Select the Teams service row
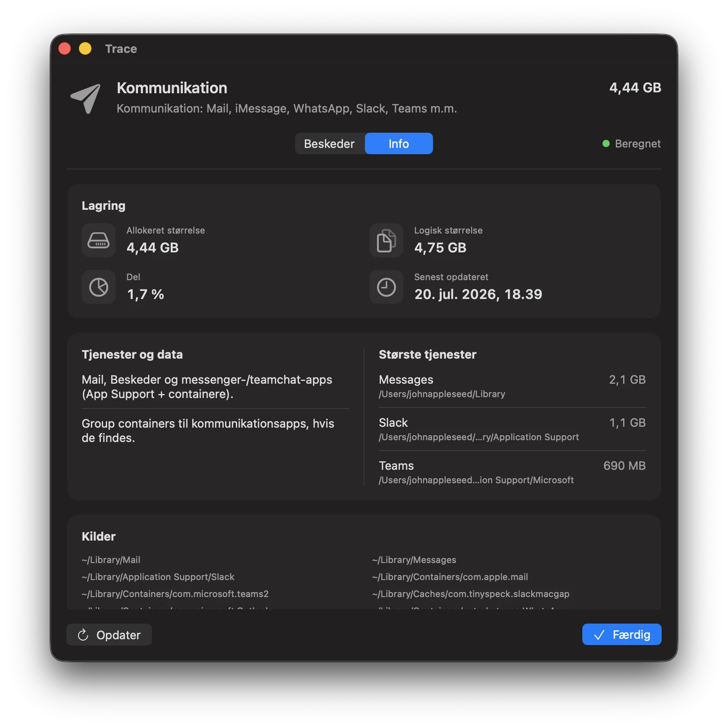Image resolution: width=728 pixels, height=728 pixels. (512, 472)
